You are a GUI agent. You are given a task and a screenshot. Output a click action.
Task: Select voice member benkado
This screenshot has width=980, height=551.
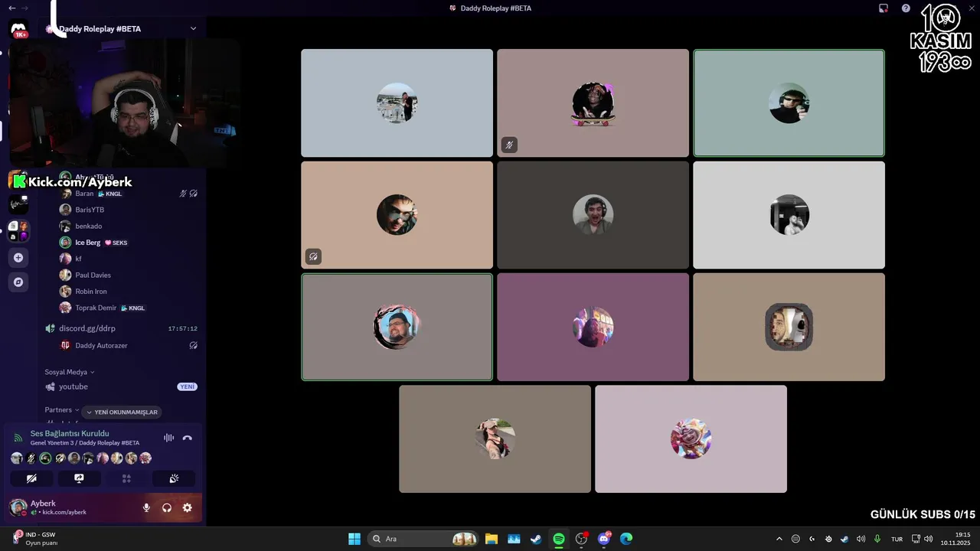tap(129, 227)
